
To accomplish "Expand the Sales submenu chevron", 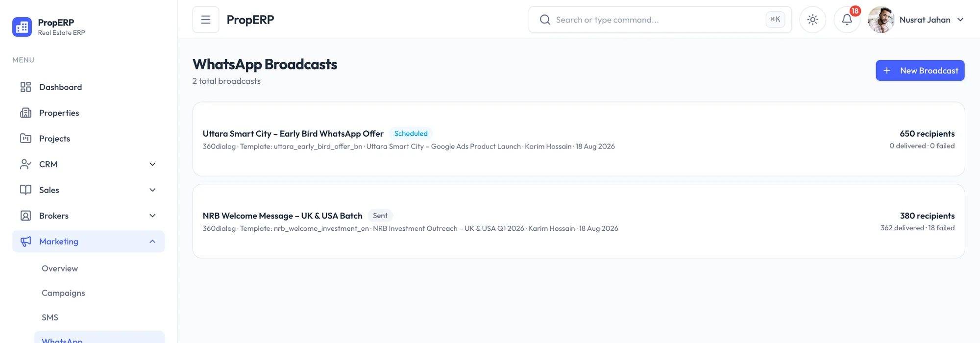I will (152, 190).
